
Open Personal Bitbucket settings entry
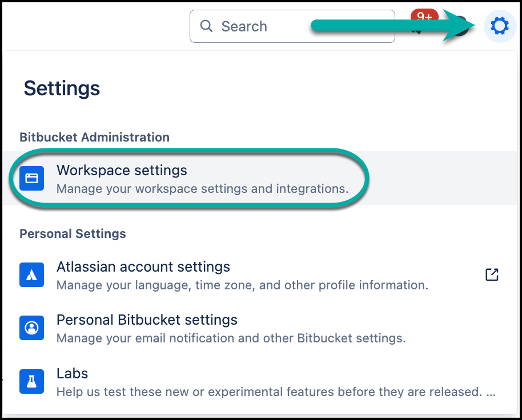pos(147,320)
